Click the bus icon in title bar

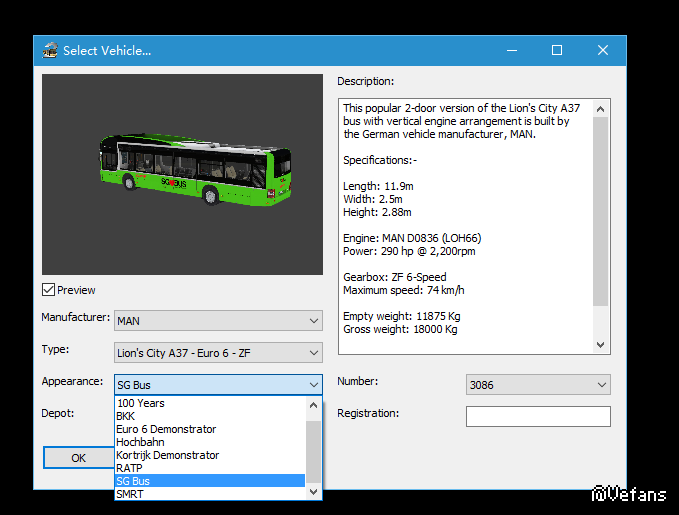[x=49, y=50]
